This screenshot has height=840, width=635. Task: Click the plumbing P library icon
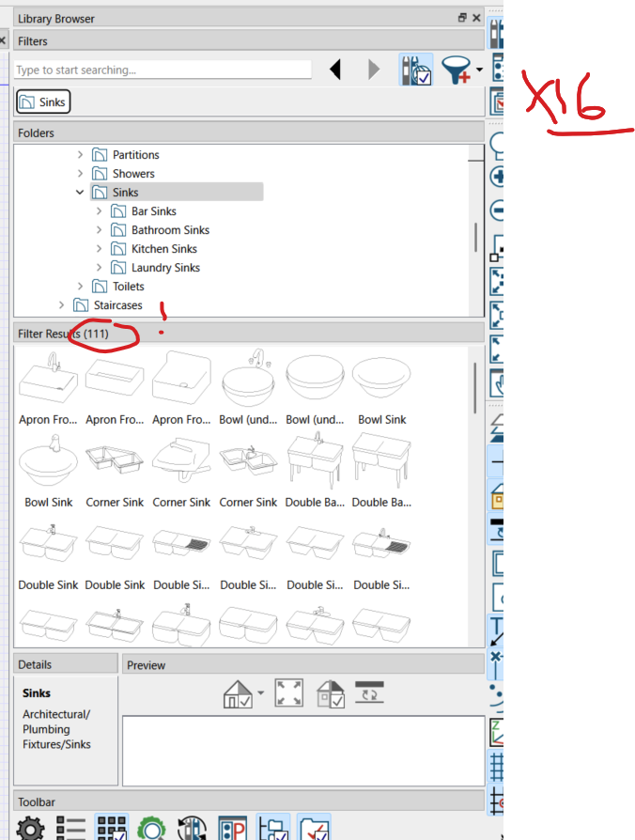point(232,828)
